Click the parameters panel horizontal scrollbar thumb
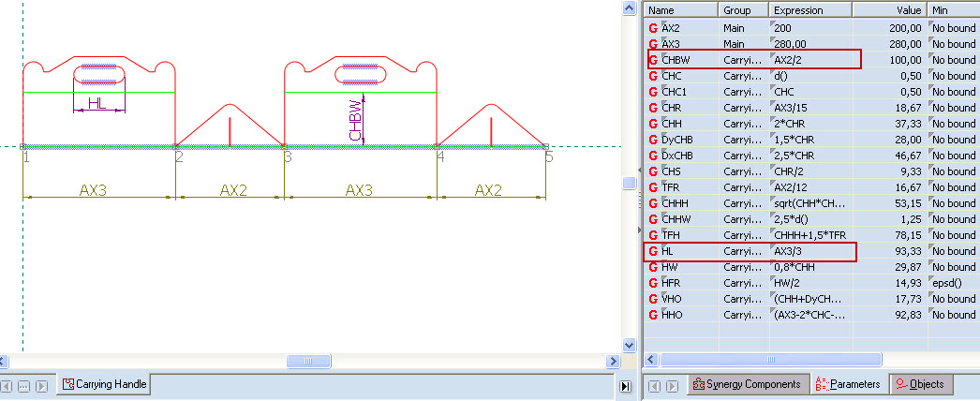980x401 pixels. [770, 359]
